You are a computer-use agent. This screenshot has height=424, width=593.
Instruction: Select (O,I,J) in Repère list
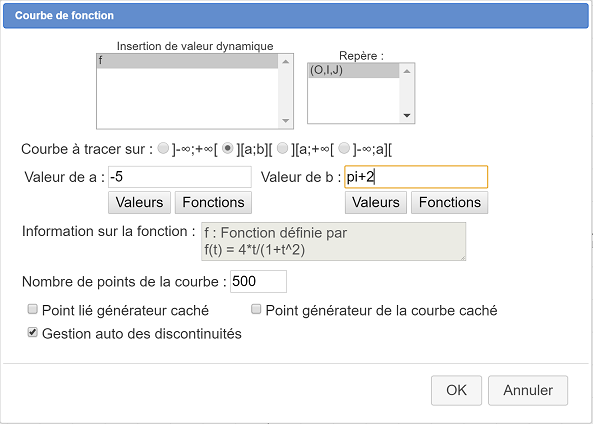click(x=354, y=71)
